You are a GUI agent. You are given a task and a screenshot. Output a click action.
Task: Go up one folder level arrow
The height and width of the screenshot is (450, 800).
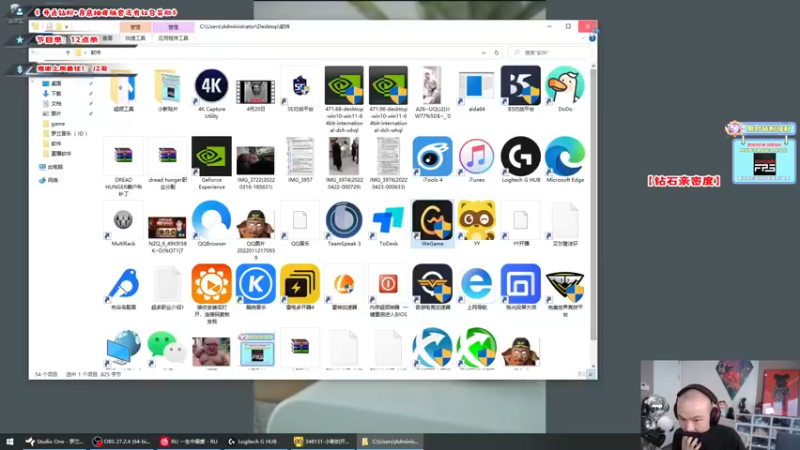pos(68,53)
